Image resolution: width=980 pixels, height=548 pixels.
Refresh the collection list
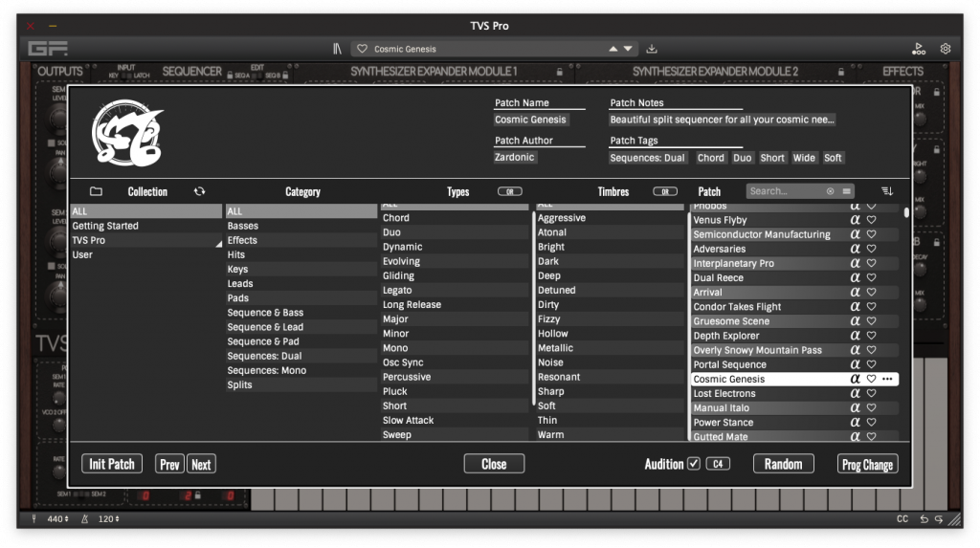pos(199,191)
